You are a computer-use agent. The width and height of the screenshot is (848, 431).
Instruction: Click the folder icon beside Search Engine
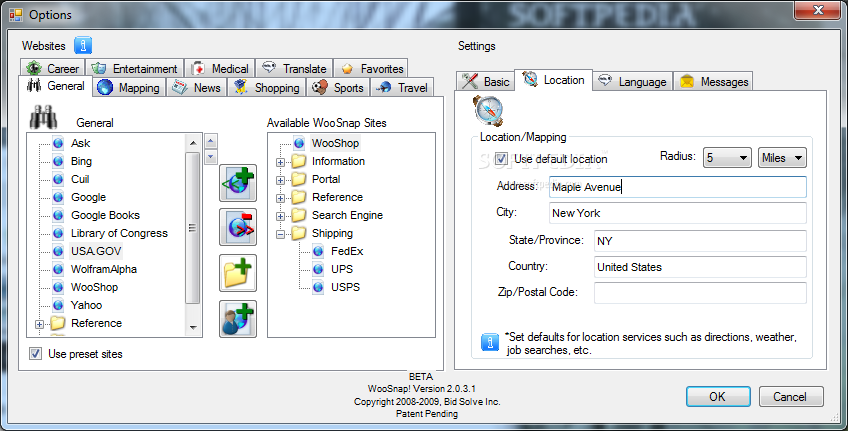(x=299, y=215)
